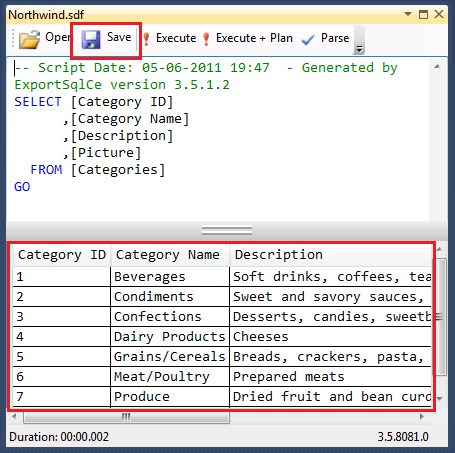Click the [Categories] table name in the query
Image resolution: width=455 pixels, height=453 pixels.
point(118,170)
